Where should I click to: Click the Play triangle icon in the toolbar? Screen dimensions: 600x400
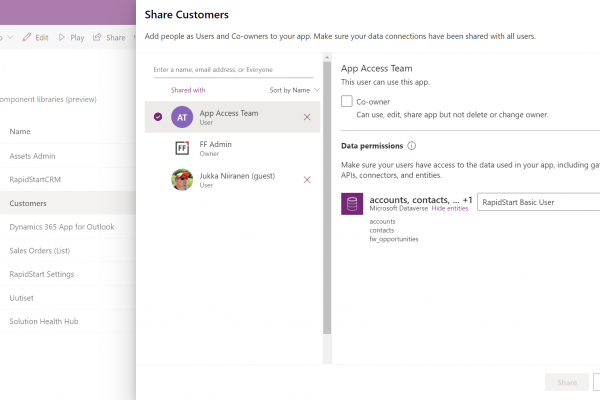click(62, 37)
